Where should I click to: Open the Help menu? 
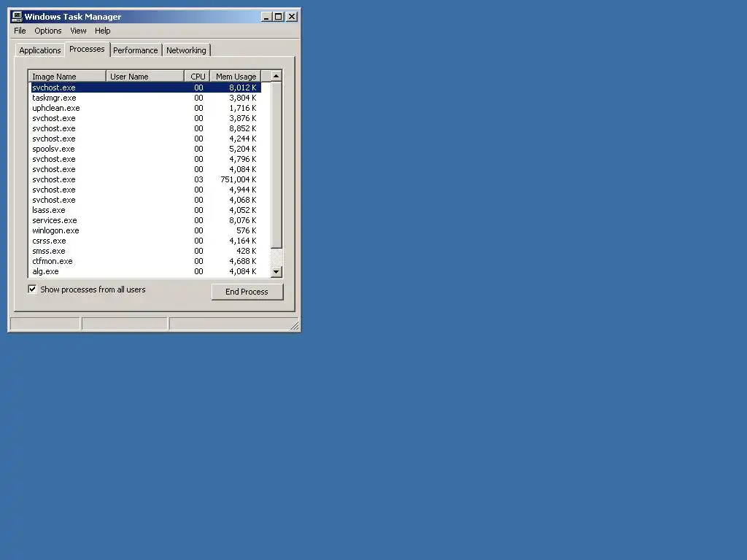point(102,31)
